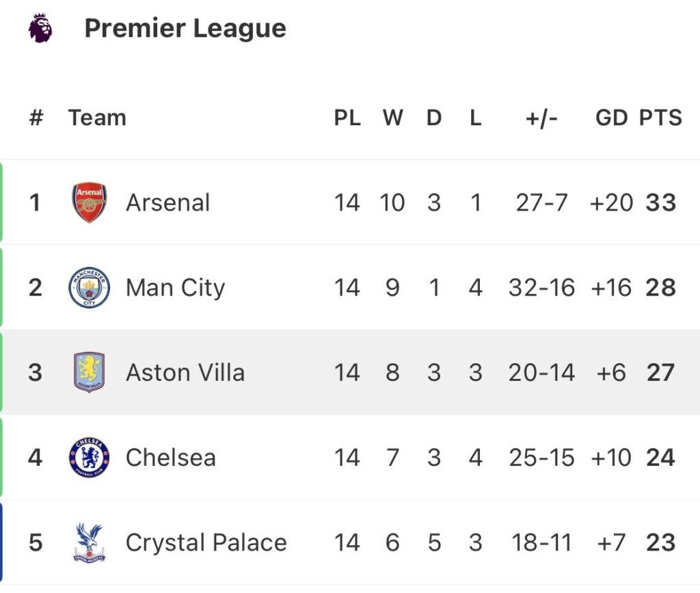Sort by the GD column header

(611, 118)
